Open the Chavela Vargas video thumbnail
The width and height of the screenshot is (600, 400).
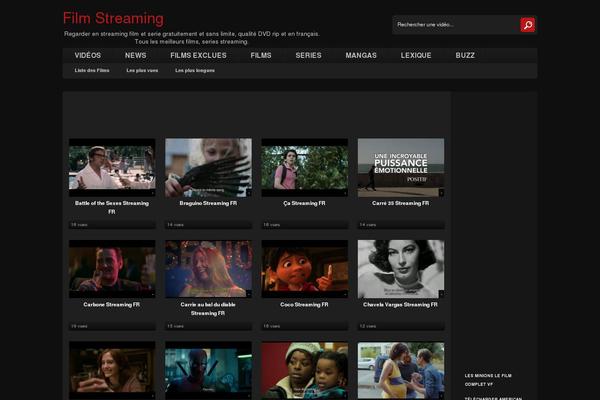(x=401, y=269)
